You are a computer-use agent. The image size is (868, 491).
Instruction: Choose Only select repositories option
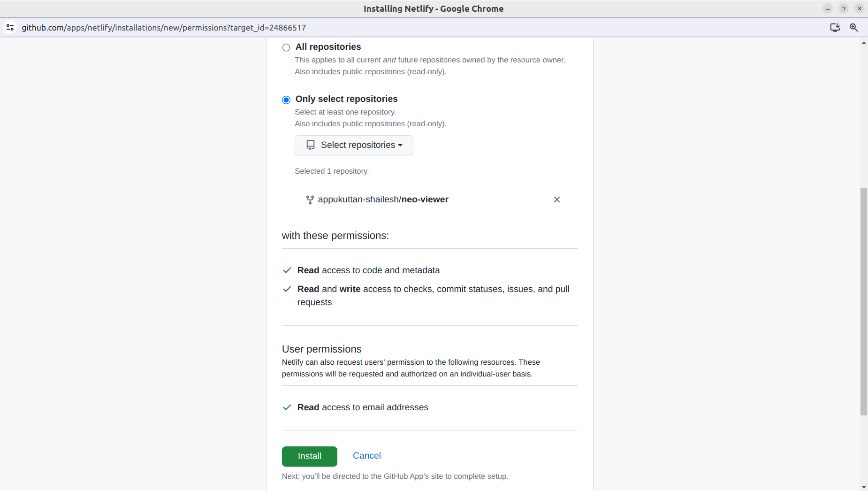[x=286, y=100]
